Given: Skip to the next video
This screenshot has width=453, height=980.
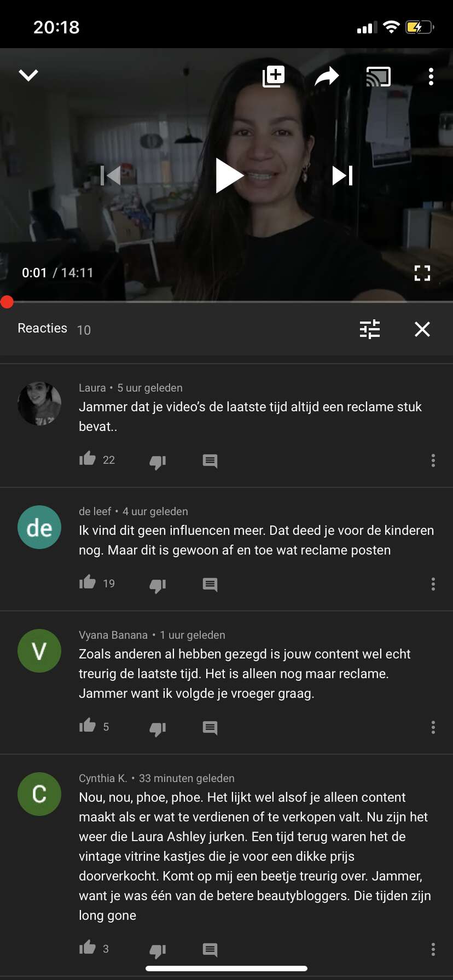Looking at the screenshot, I should 342,176.
